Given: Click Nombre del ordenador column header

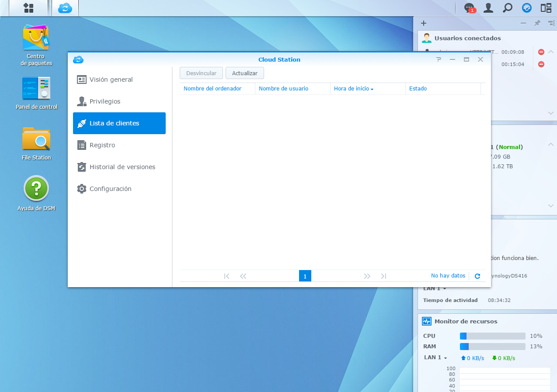Looking at the screenshot, I should [217, 89].
